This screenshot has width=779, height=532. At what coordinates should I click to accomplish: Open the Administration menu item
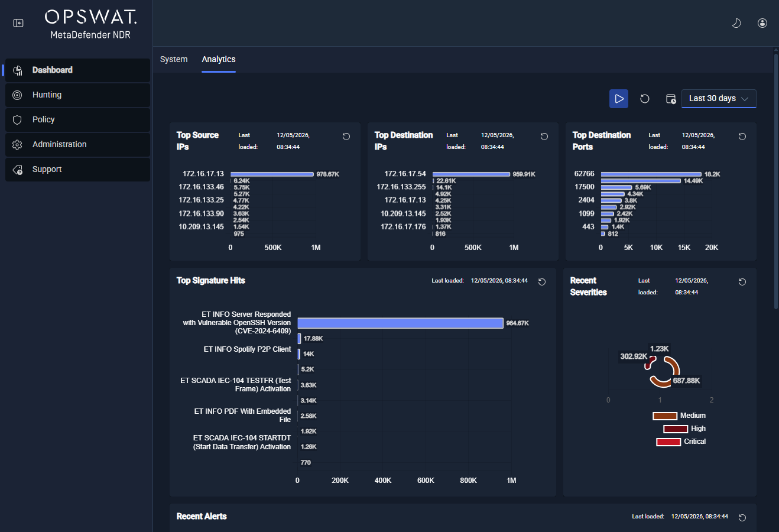[77, 144]
